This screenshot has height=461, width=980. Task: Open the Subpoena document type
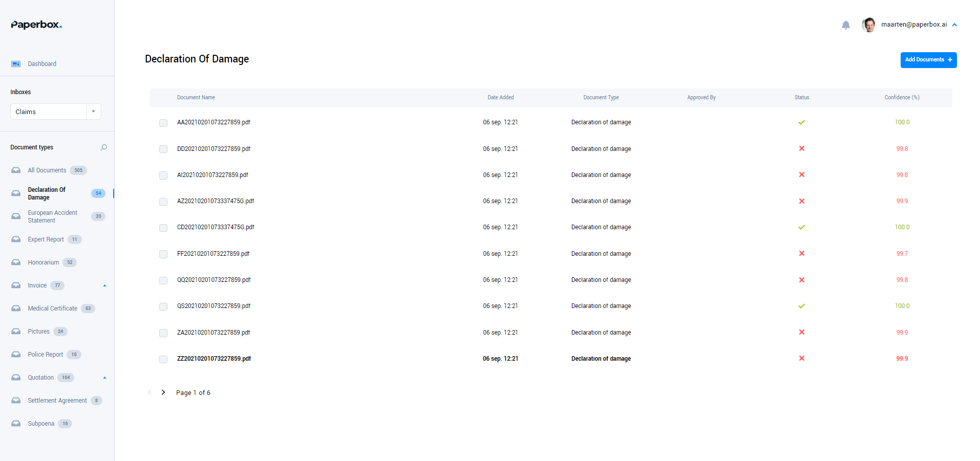41,424
